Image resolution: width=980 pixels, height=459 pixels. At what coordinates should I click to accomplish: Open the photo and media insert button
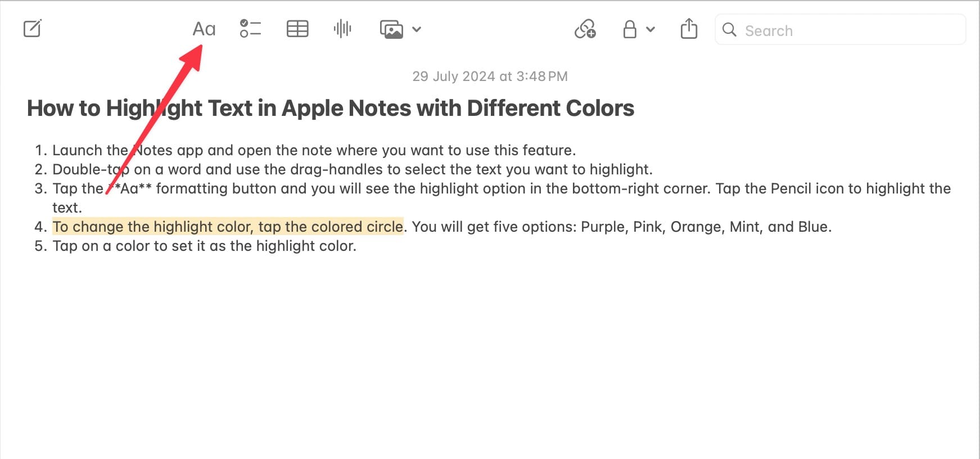[391, 29]
